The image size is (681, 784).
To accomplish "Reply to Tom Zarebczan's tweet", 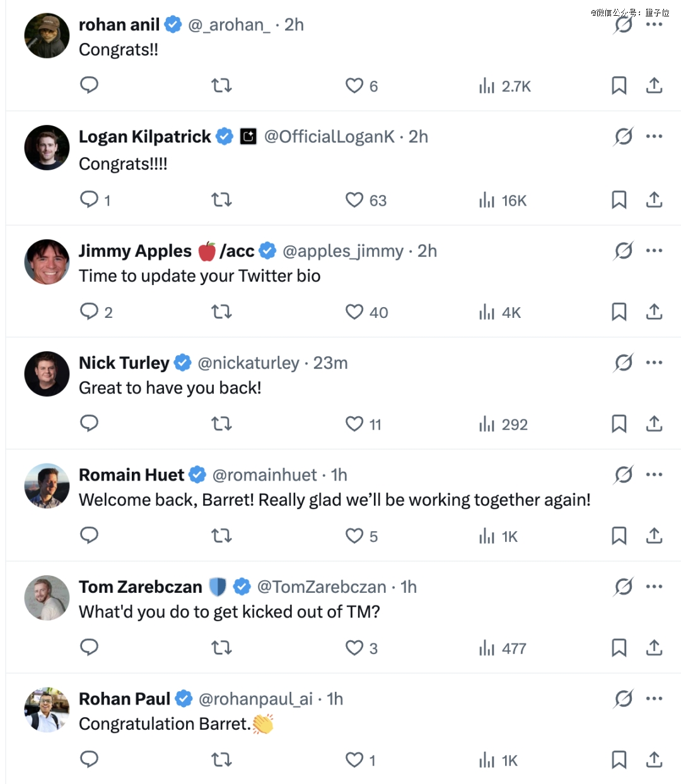I will (89, 647).
